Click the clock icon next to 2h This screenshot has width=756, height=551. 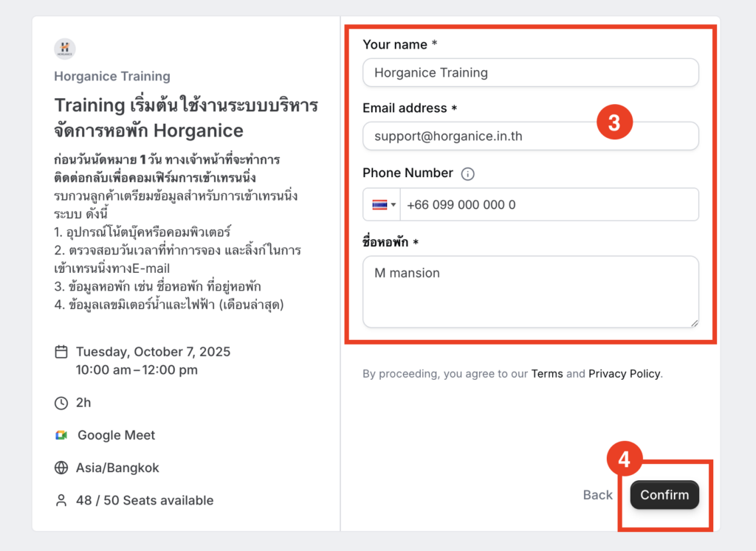click(x=61, y=403)
